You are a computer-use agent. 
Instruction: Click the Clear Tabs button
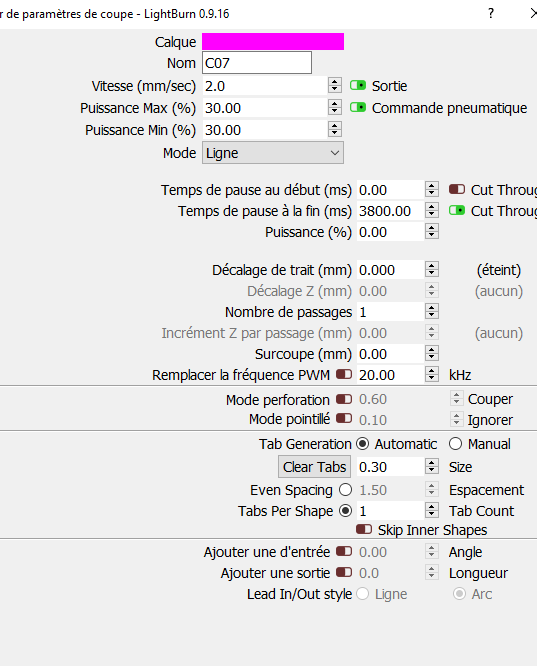[x=314, y=467]
